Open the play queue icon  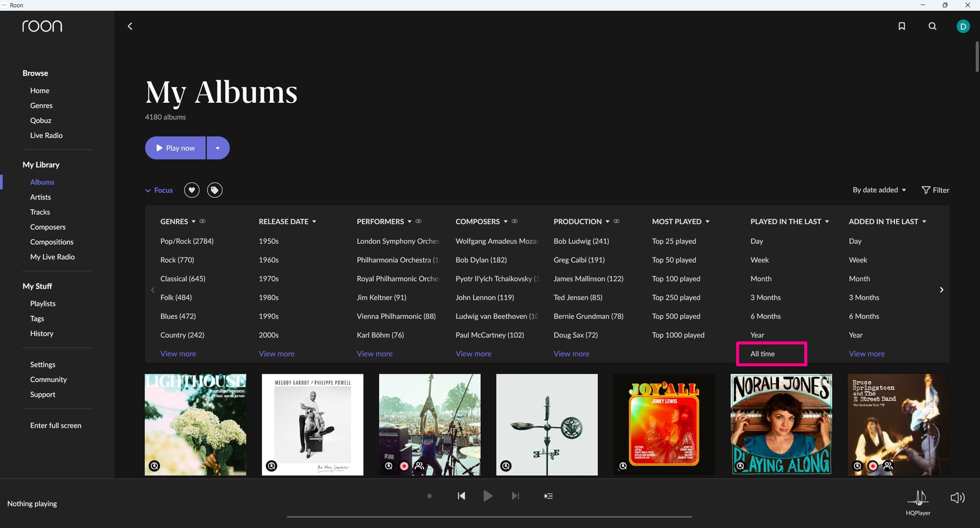point(548,496)
